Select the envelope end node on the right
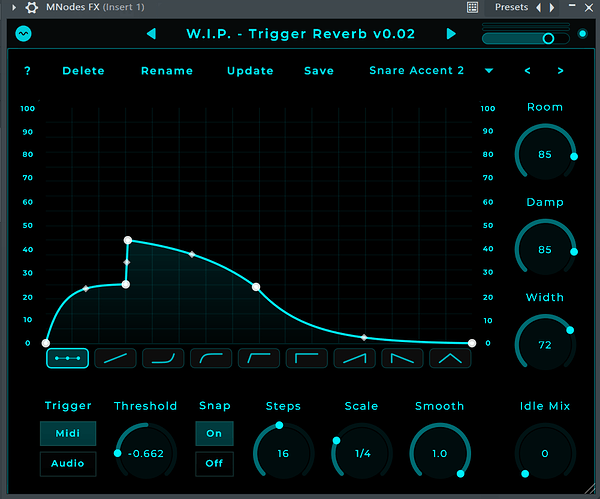This screenshot has width=600, height=499. 472,343
